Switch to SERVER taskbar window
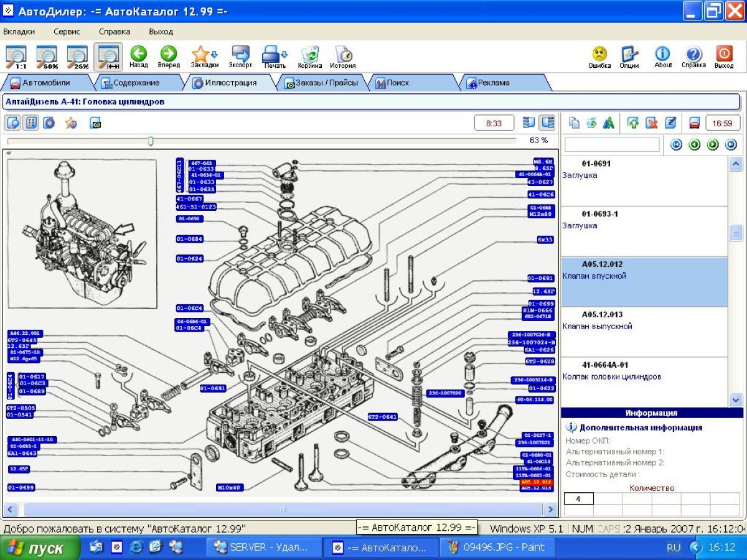747x560 pixels. point(263,548)
